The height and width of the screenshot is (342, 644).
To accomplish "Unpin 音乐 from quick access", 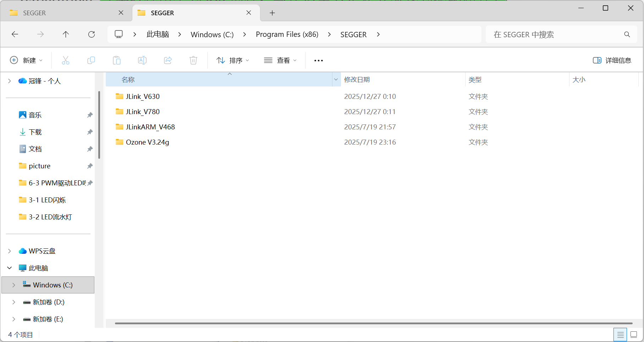I will (90, 115).
